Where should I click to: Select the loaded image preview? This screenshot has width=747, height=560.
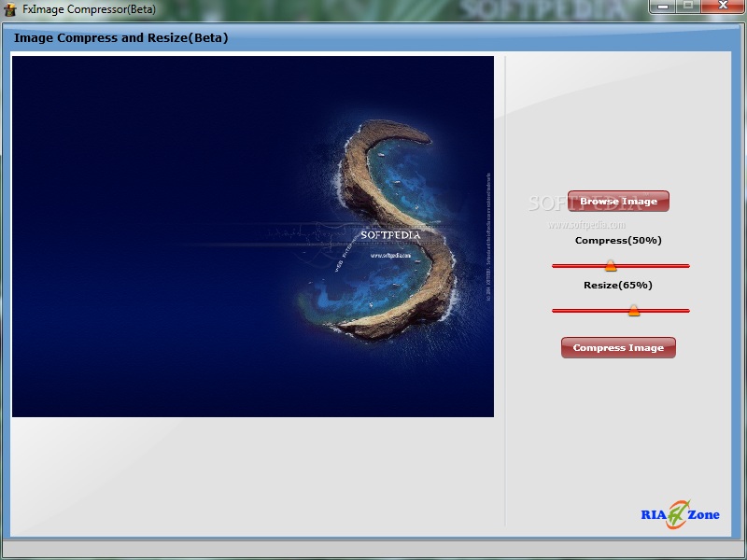coord(253,237)
